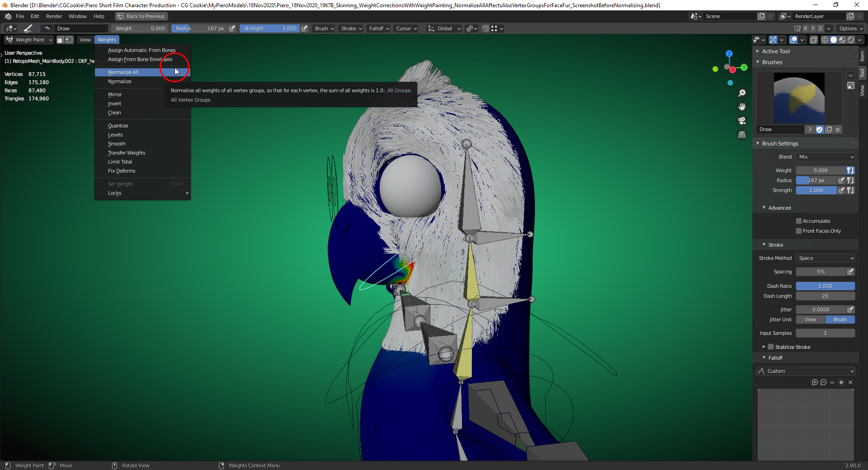Toggle the Front Faces Only checkbox
The image size is (868, 470).
[799, 231]
